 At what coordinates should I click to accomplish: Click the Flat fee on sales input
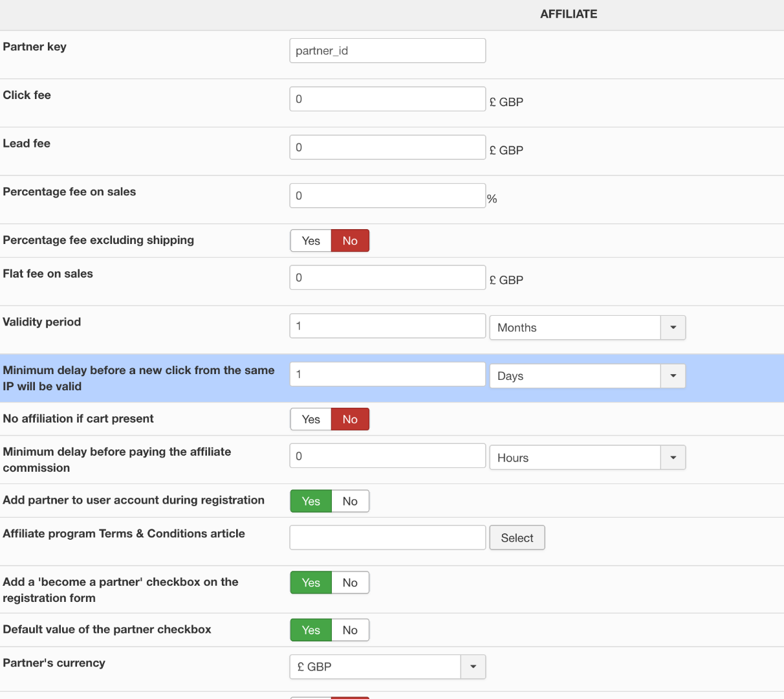(x=387, y=278)
